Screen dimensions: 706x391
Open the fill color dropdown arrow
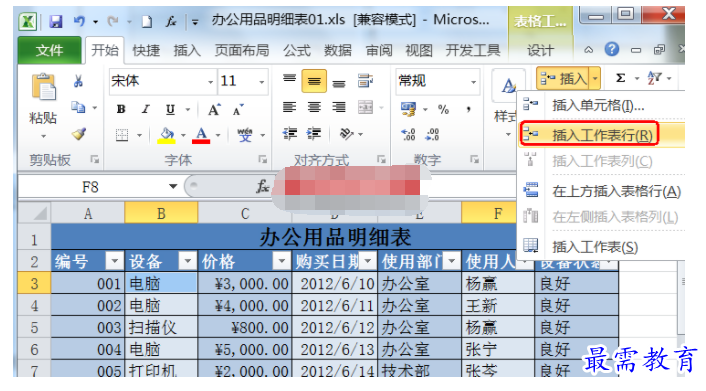(x=183, y=135)
